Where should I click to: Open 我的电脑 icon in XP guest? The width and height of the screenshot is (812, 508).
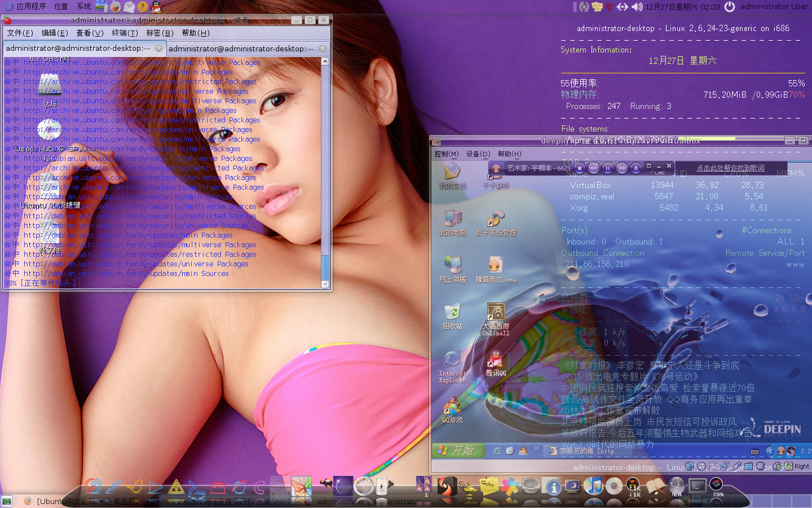[452, 222]
